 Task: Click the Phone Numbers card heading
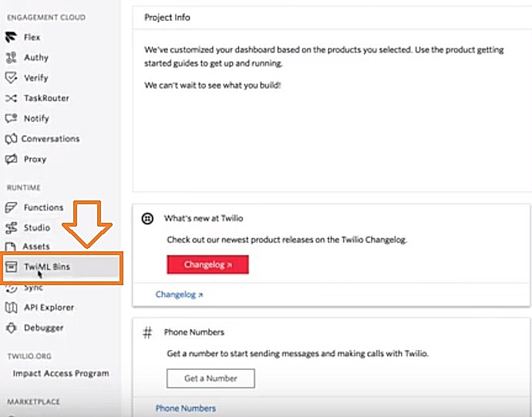pos(194,332)
